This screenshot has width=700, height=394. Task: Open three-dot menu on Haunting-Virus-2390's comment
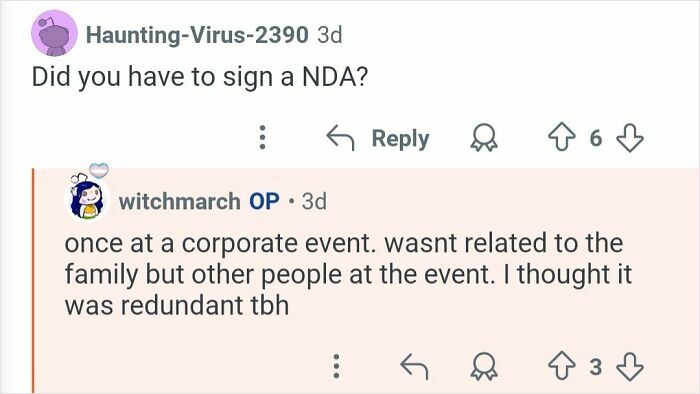point(263,137)
